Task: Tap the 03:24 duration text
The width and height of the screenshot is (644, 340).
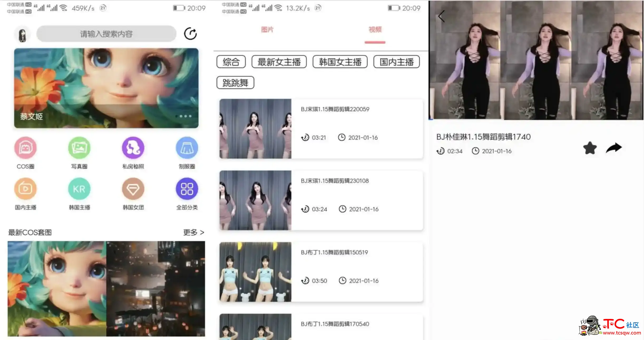Action: [x=319, y=209]
